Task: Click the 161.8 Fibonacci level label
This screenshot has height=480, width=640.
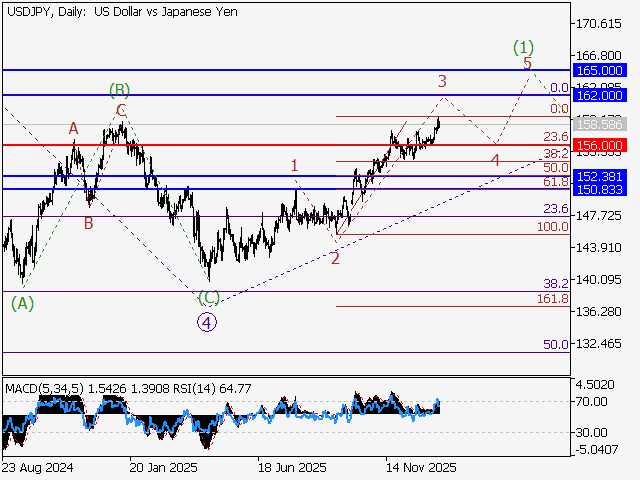Action: pos(552,299)
